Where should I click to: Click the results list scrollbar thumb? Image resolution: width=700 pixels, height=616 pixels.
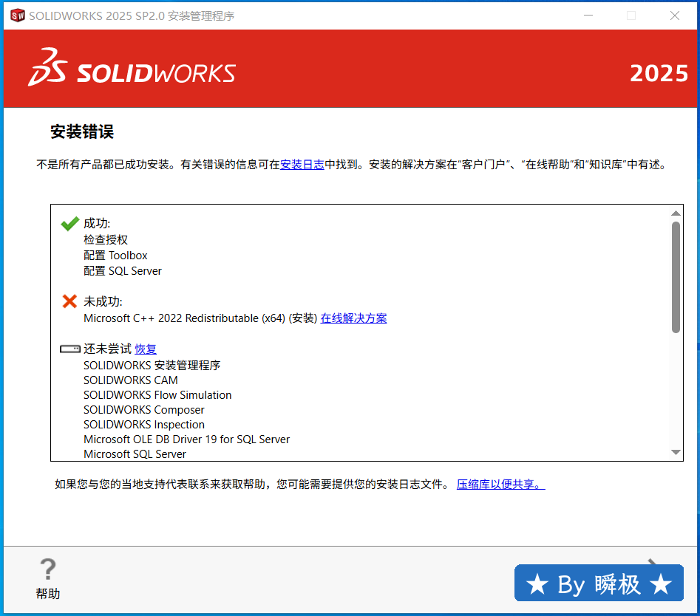(676, 277)
